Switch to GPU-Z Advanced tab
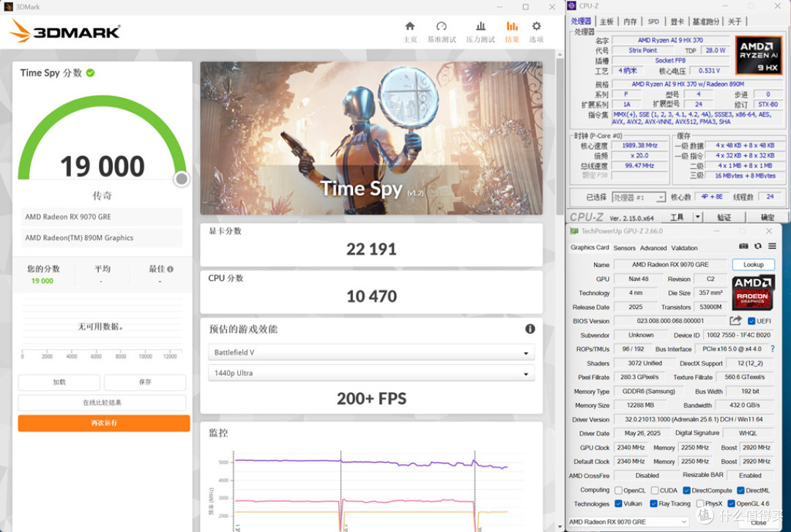Viewport: 791px width, 532px height. click(x=653, y=248)
